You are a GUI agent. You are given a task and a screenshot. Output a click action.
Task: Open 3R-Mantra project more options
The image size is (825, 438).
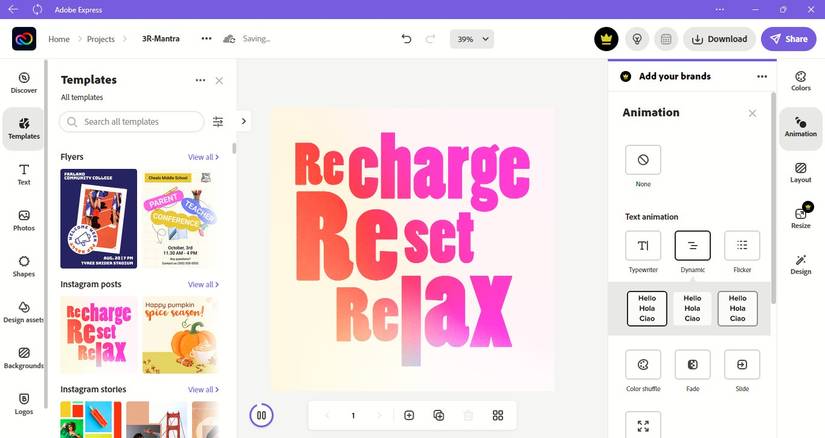206,38
